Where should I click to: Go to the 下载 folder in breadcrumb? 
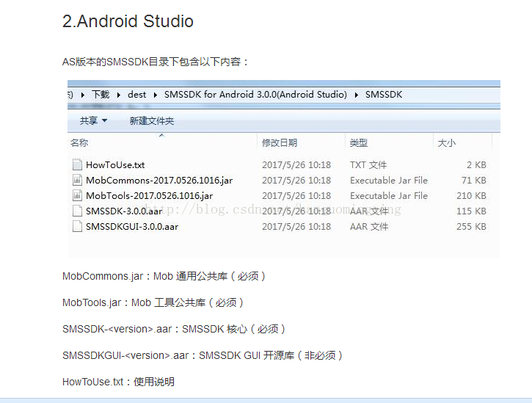[101, 95]
